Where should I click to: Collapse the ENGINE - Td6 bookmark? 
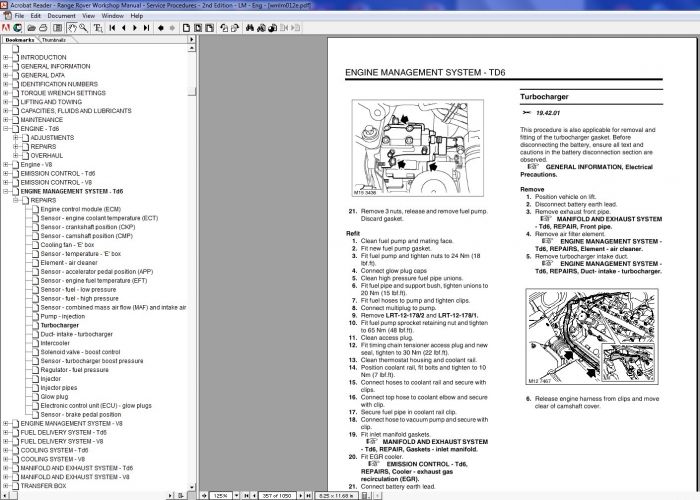[6, 129]
